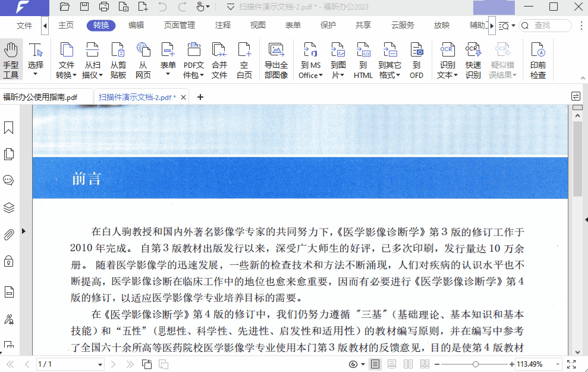This screenshot has height=372, width=588.
Task: Toggle the attachments panel in sidebar
Action: 8,235
